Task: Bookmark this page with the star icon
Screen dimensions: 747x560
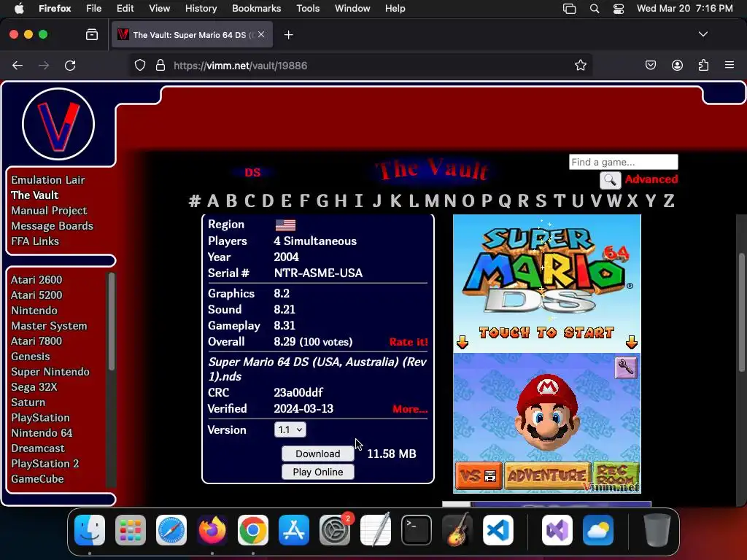Action: 580,65
